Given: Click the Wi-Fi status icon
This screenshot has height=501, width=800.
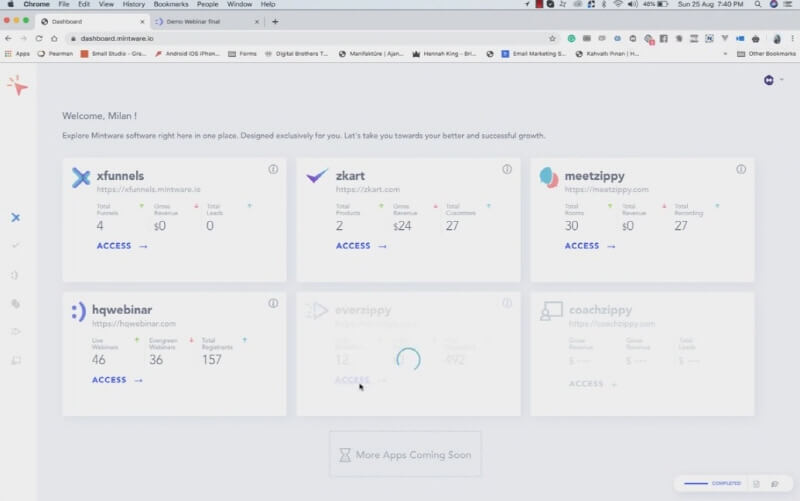Looking at the screenshot, I should [618, 4].
